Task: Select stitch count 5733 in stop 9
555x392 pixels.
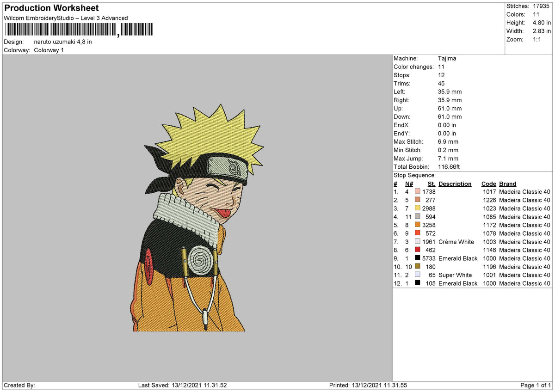Action: [429, 258]
